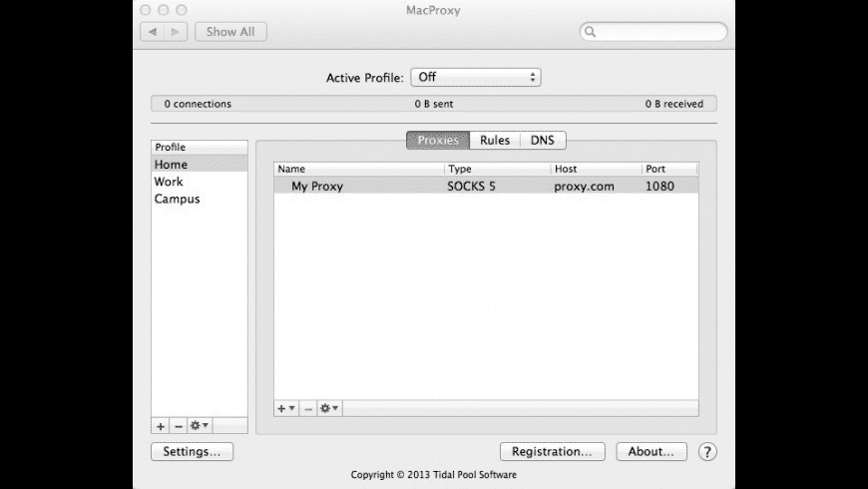
Task: Click the 0 B sent status text
Action: click(434, 104)
